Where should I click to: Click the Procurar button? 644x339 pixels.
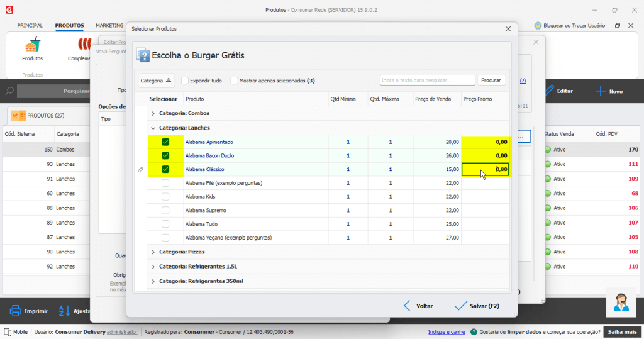[x=491, y=80]
